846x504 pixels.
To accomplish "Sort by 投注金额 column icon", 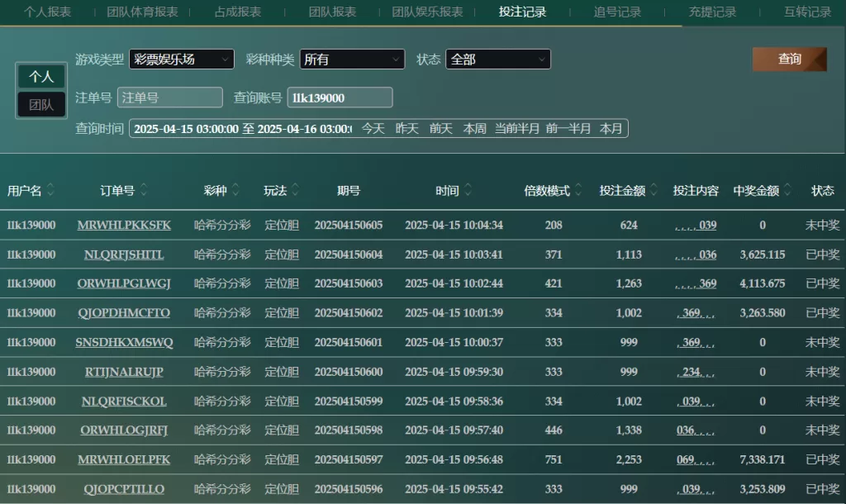I will 654,191.
